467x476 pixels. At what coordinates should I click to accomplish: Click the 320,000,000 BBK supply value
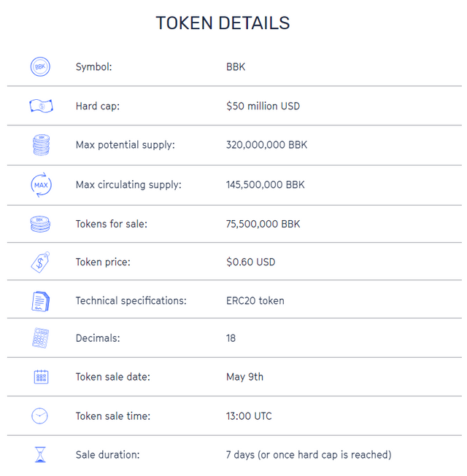[x=266, y=145]
